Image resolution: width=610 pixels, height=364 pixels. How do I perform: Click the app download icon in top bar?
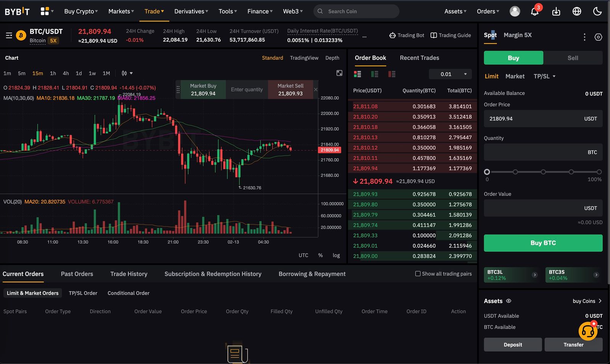[x=556, y=11]
